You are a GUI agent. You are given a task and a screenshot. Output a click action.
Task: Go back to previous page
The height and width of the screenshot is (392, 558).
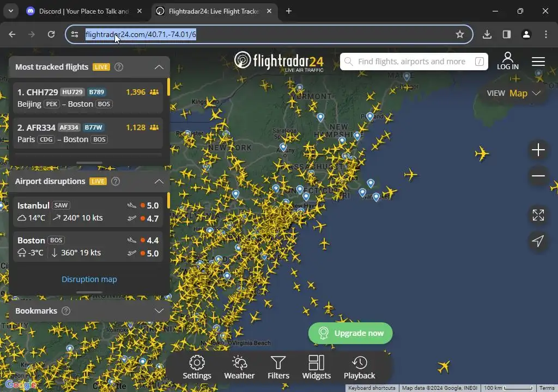[x=12, y=34]
